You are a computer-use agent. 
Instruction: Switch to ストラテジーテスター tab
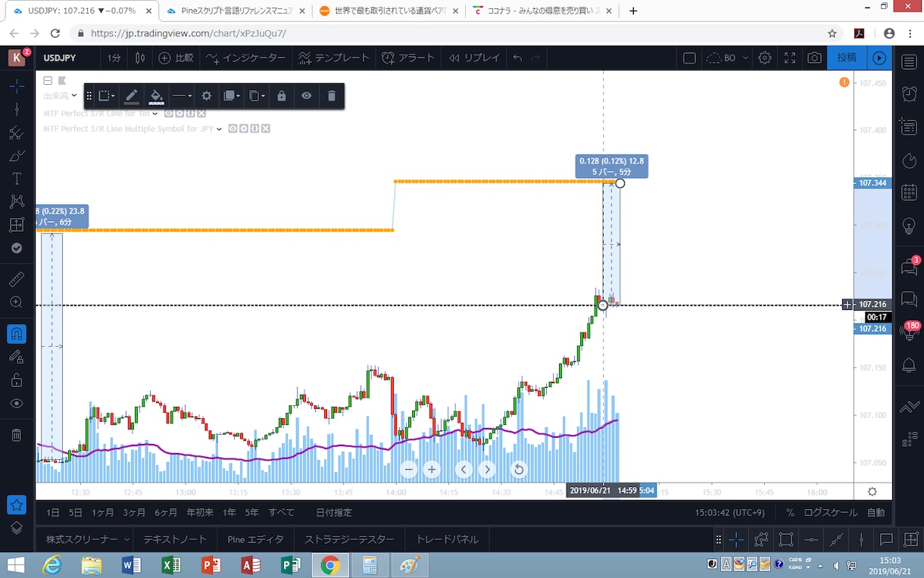[349, 540]
